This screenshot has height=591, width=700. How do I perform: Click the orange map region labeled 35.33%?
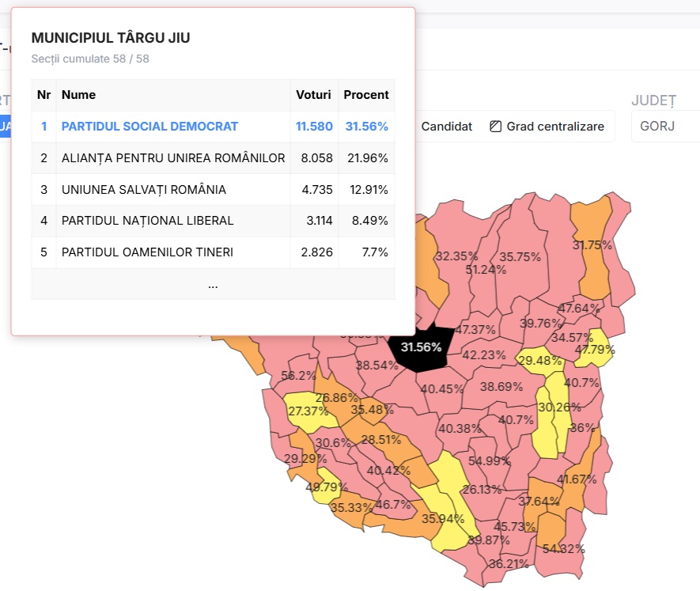(x=350, y=510)
